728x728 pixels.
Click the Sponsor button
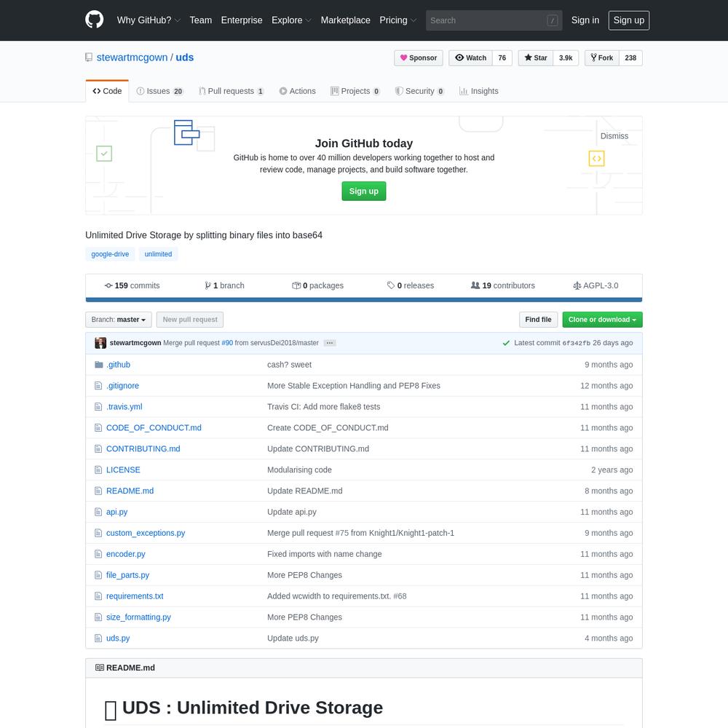[x=419, y=58]
